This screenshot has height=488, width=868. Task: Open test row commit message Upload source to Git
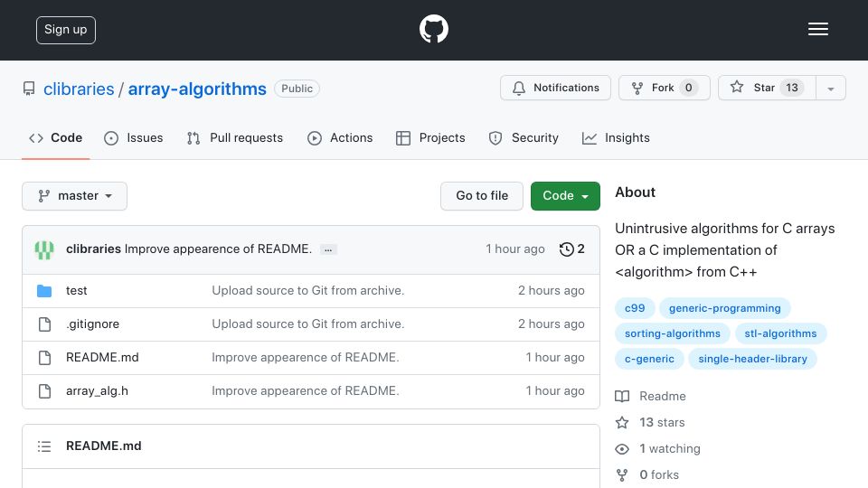click(307, 290)
